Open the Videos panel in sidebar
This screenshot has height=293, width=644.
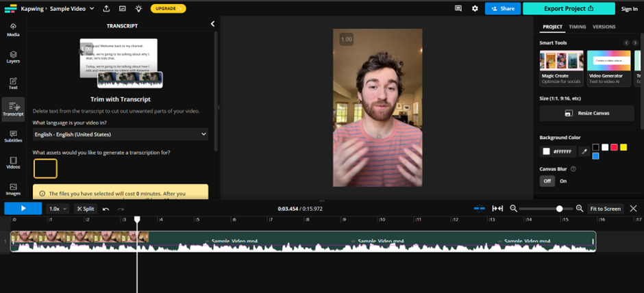pos(13,162)
